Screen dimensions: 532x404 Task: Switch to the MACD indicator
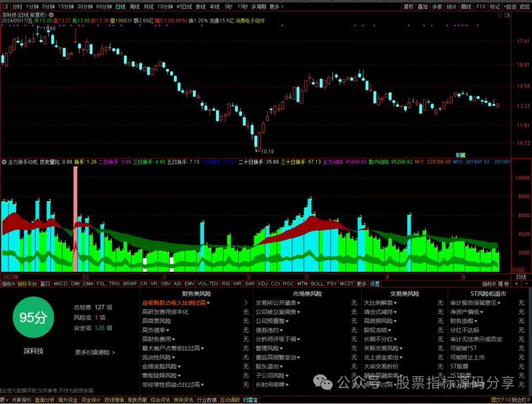pos(61,284)
